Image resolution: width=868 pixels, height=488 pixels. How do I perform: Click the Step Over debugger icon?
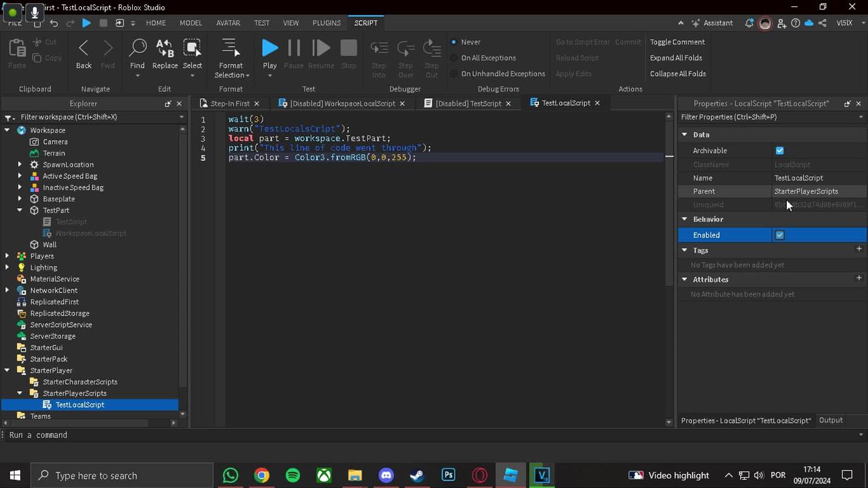405,47
